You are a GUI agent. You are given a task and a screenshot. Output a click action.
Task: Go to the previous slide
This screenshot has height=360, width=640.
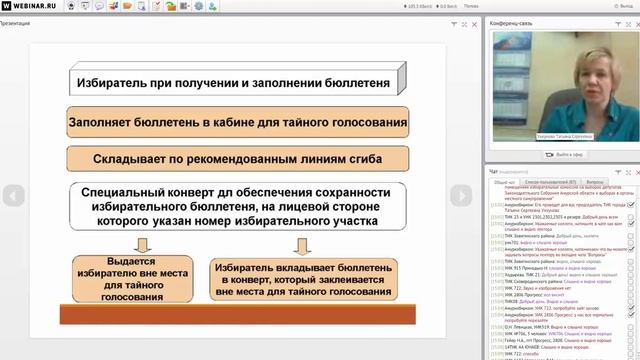coord(13,196)
